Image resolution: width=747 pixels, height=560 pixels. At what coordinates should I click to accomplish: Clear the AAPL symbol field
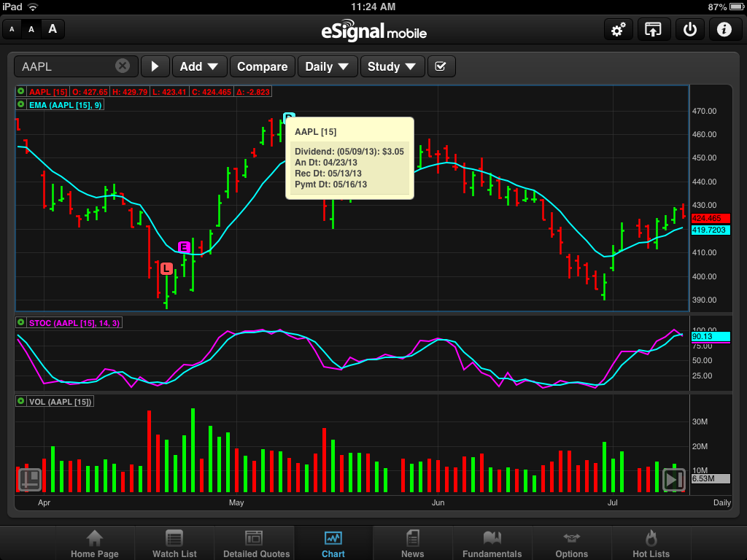point(123,66)
